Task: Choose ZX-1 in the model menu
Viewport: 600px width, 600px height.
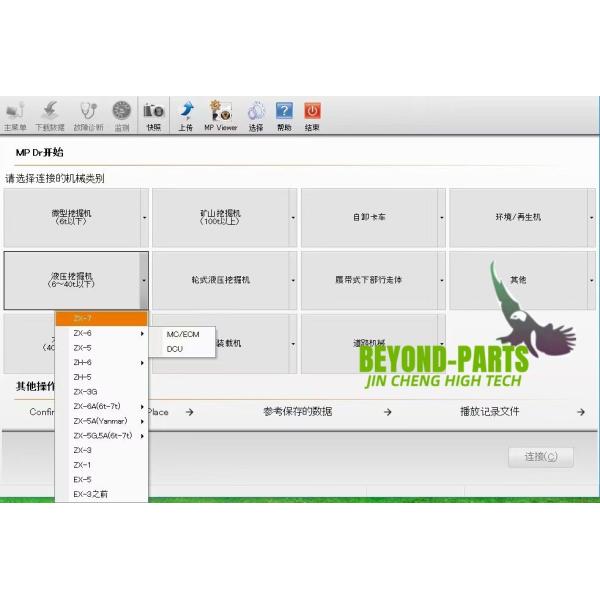Action: (x=101, y=465)
